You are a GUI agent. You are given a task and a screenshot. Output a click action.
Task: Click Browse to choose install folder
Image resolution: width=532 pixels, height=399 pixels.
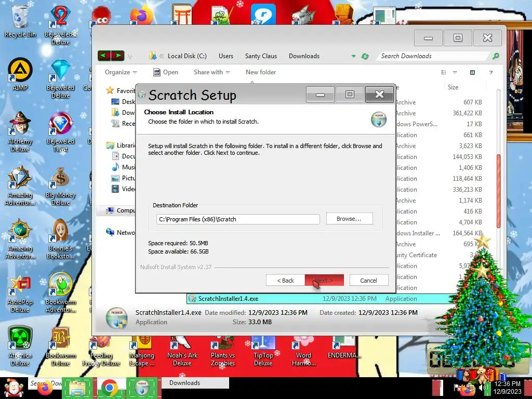click(x=349, y=219)
